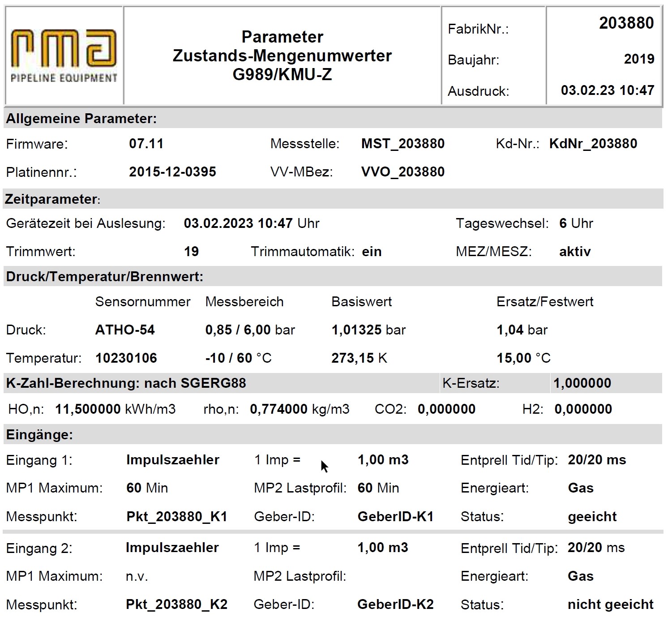Select Eingang 1 Entprell value 20/20 ms
This screenshot has height=617, width=672.
point(597,460)
